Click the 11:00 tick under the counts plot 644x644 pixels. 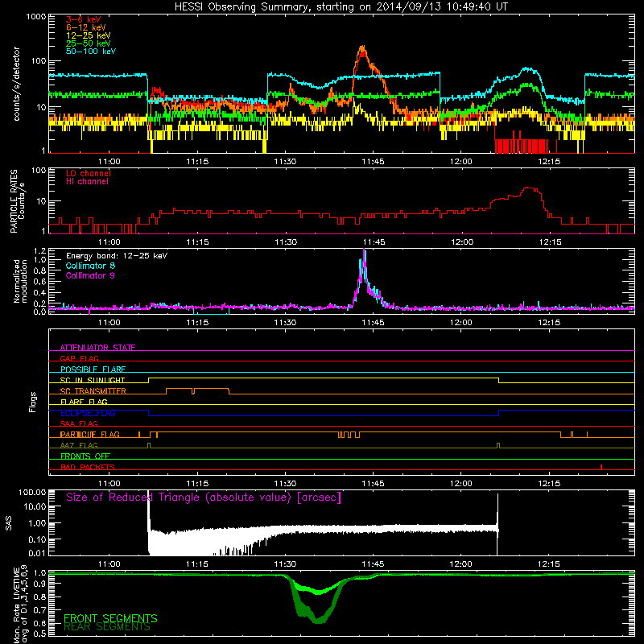[109, 162]
